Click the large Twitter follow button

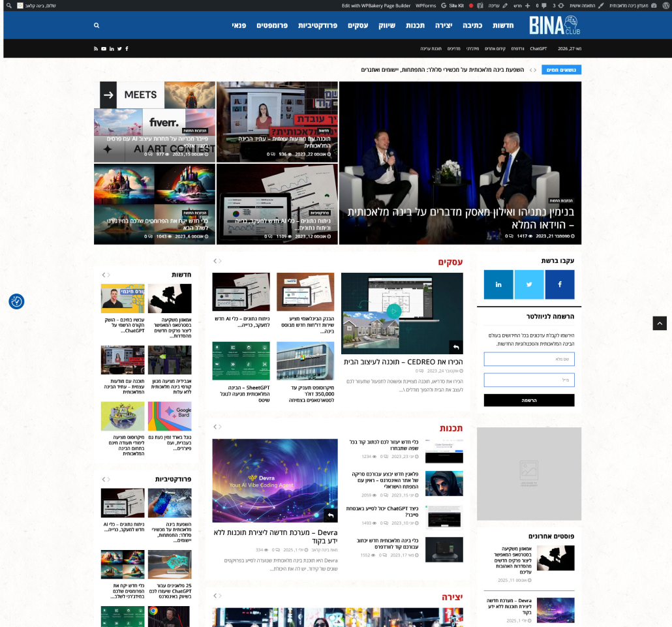click(529, 284)
